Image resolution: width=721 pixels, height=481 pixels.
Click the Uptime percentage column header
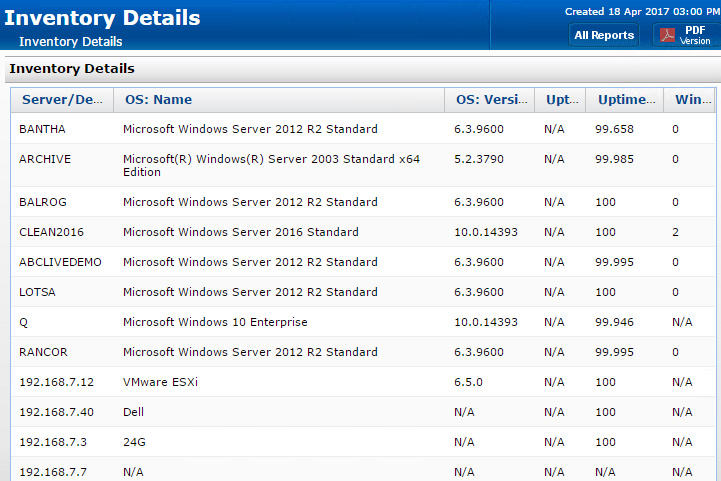tap(625, 100)
